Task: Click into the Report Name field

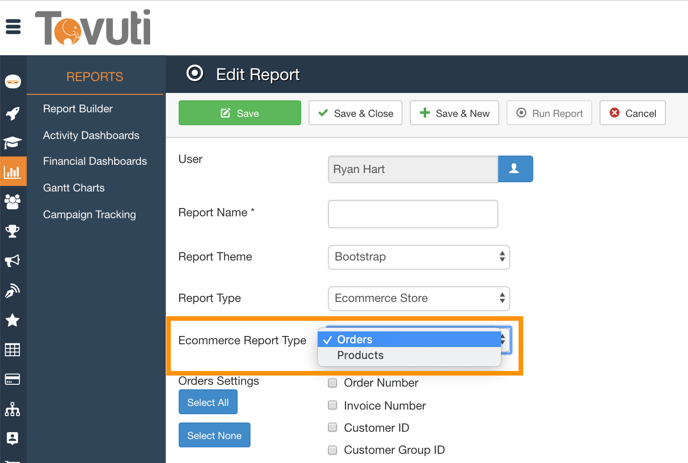Action: coord(412,213)
